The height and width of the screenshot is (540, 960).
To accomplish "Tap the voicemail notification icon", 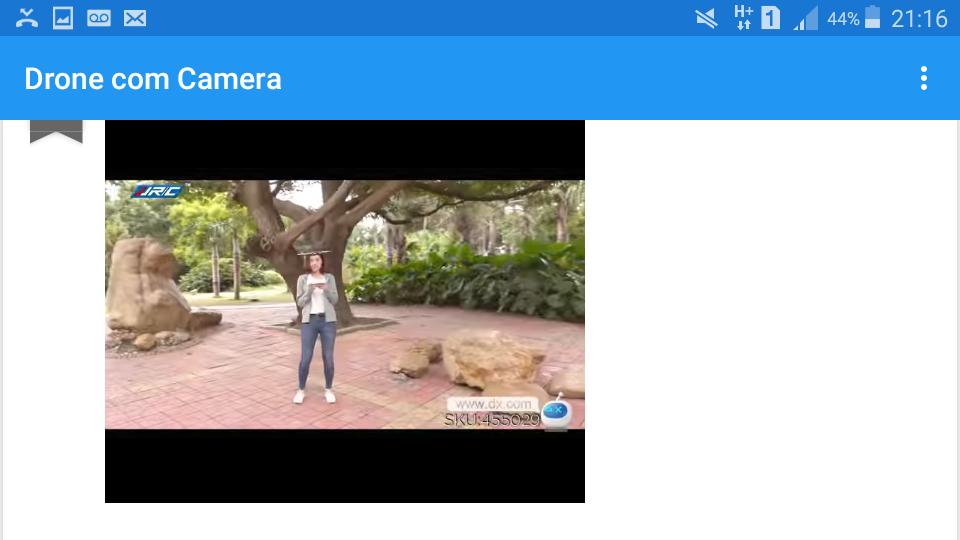I will click(x=99, y=18).
